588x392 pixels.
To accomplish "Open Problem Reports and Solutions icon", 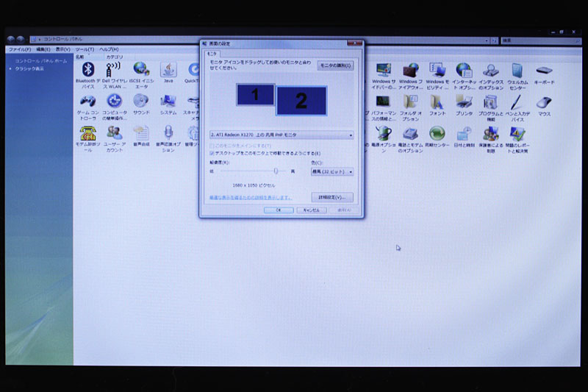I will coord(517,134).
